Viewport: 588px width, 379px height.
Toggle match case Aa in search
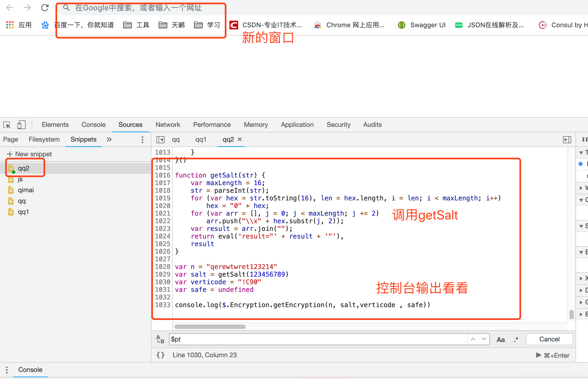pos(501,340)
